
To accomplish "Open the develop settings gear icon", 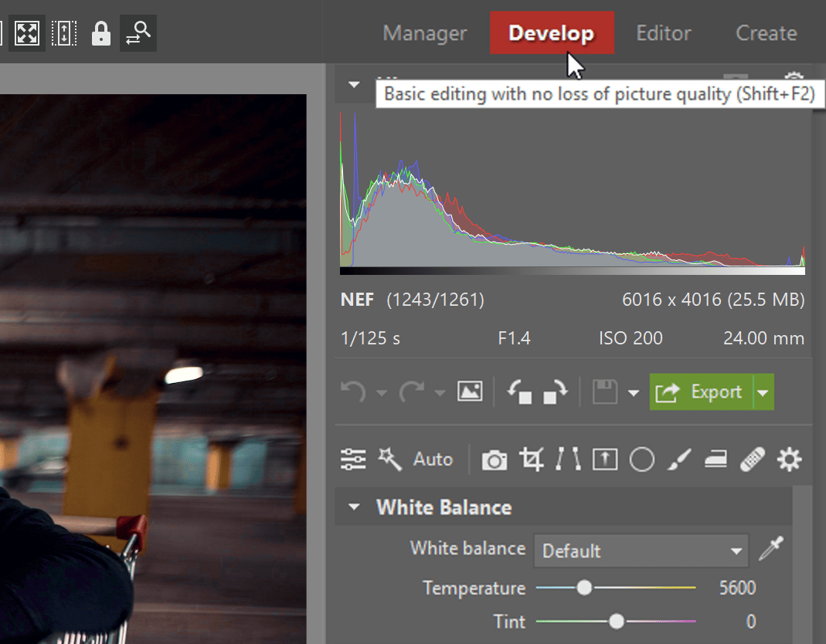I will 789,459.
